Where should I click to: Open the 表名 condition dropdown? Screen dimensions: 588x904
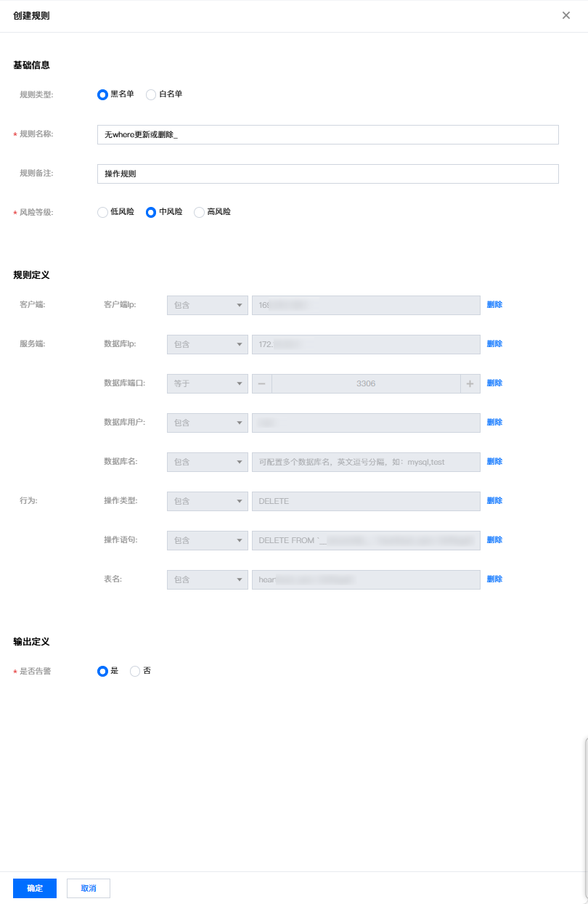(x=208, y=579)
